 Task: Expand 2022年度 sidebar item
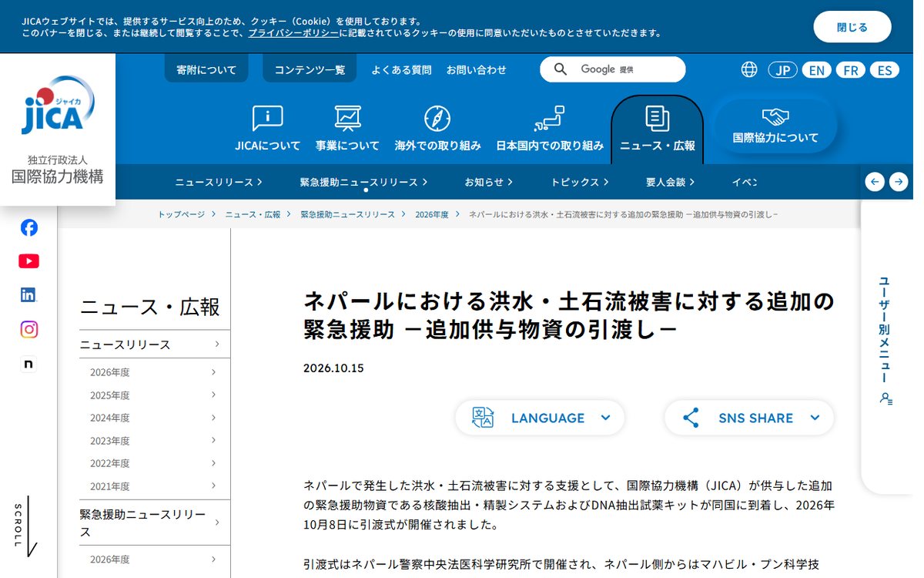click(155, 463)
